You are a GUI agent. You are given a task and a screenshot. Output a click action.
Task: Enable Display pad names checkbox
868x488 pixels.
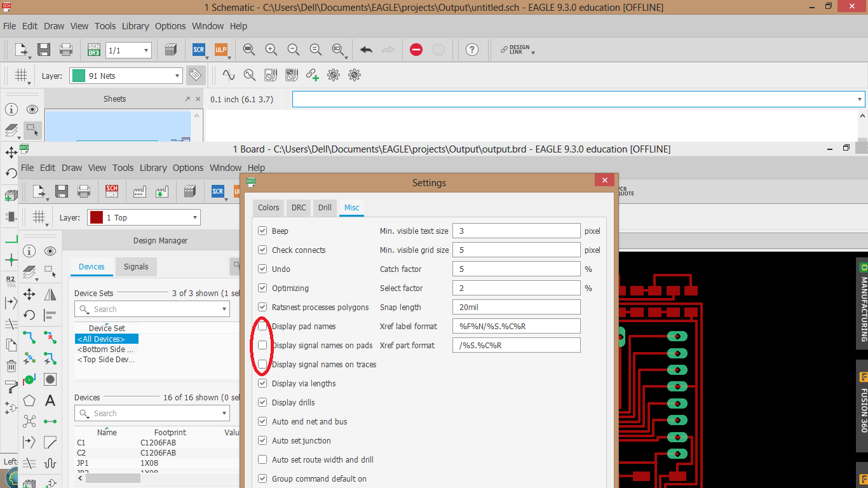click(262, 326)
